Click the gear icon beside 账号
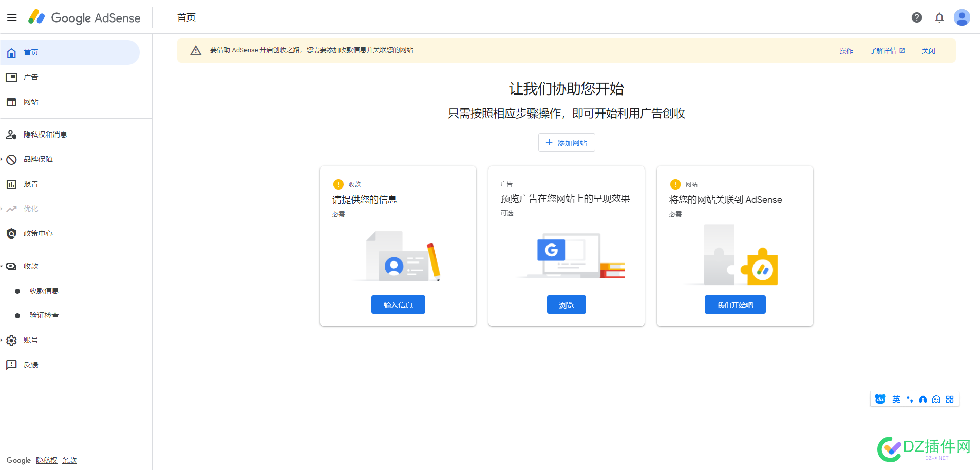Image resolution: width=980 pixels, height=470 pixels. (11, 340)
